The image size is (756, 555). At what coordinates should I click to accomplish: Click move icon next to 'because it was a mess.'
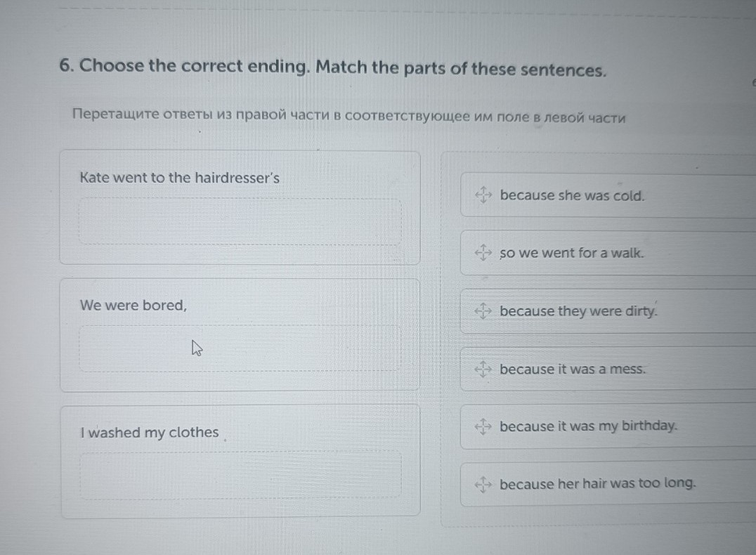(483, 369)
